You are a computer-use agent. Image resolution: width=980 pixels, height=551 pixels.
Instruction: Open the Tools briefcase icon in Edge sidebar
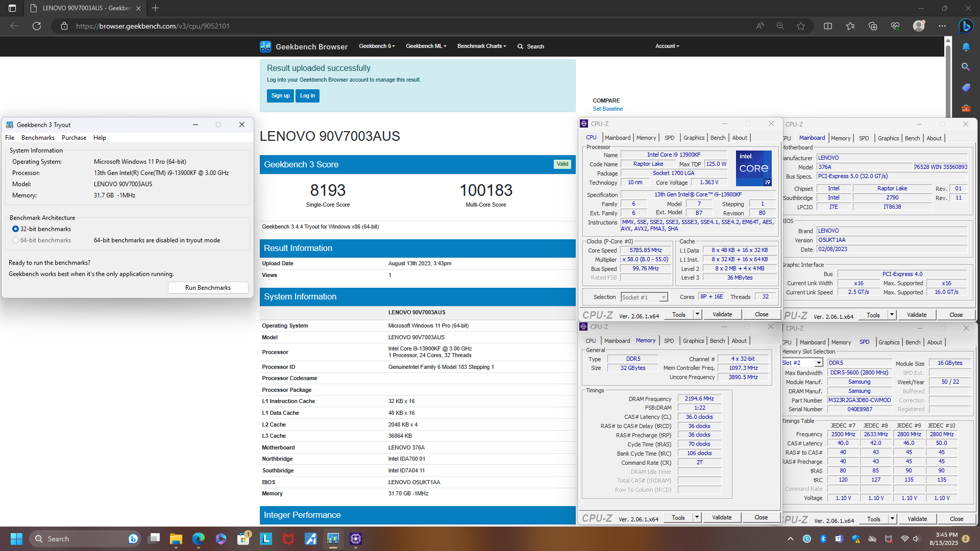pos(966,108)
